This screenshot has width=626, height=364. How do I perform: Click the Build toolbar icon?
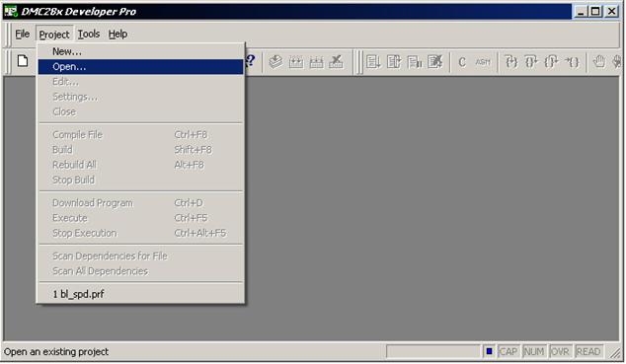[x=296, y=62]
